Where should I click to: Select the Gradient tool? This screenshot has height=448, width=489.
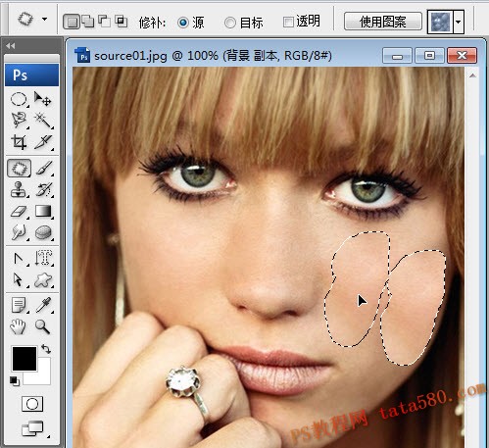[43, 211]
